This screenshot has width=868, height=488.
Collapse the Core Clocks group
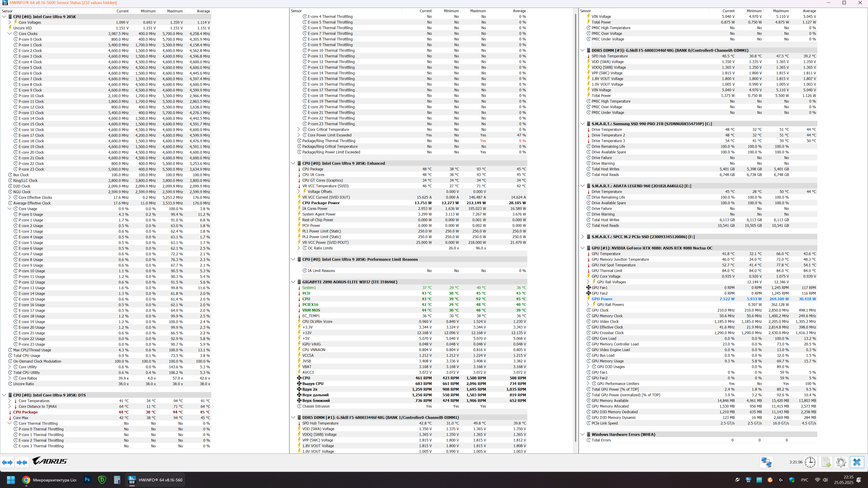pos(9,34)
